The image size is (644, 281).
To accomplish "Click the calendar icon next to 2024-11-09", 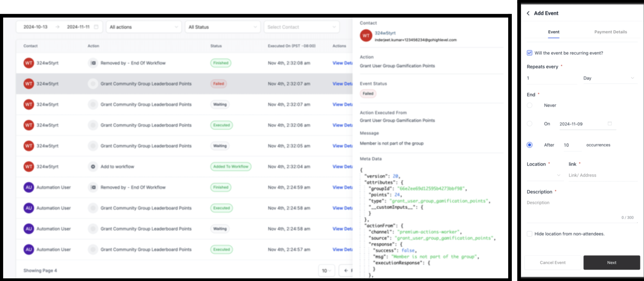I will point(610,123).
